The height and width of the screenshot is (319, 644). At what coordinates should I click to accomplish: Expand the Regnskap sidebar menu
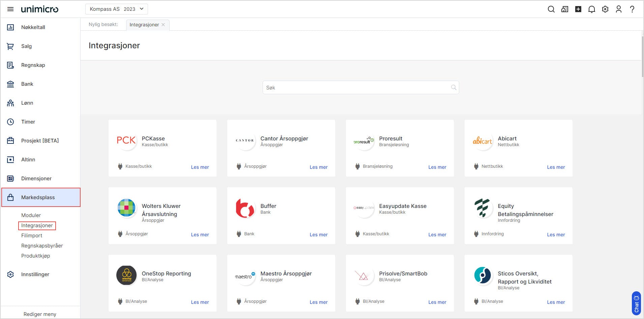(33, 65)
